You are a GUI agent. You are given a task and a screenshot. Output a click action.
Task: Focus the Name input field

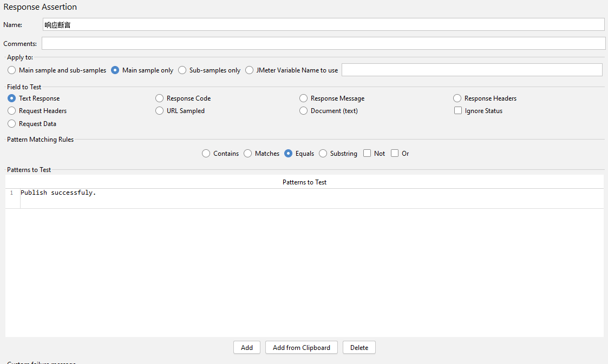point(323,24)
